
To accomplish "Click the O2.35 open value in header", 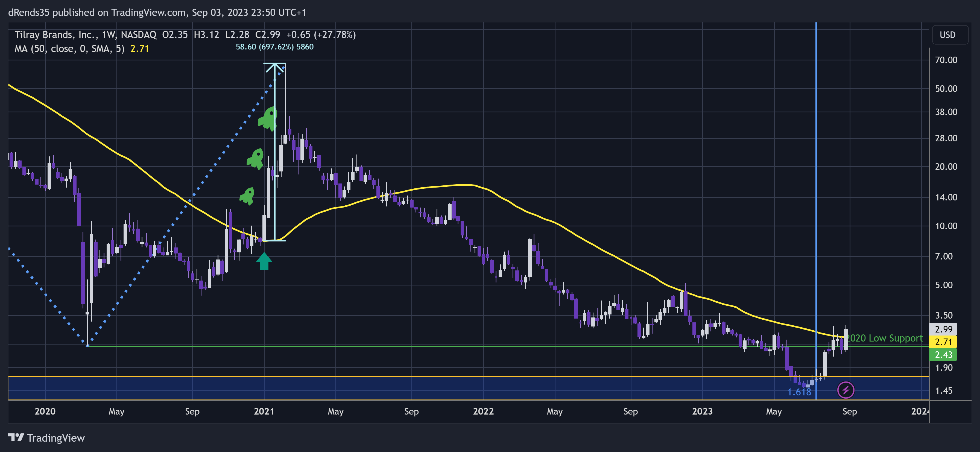I will coord(175,35).
